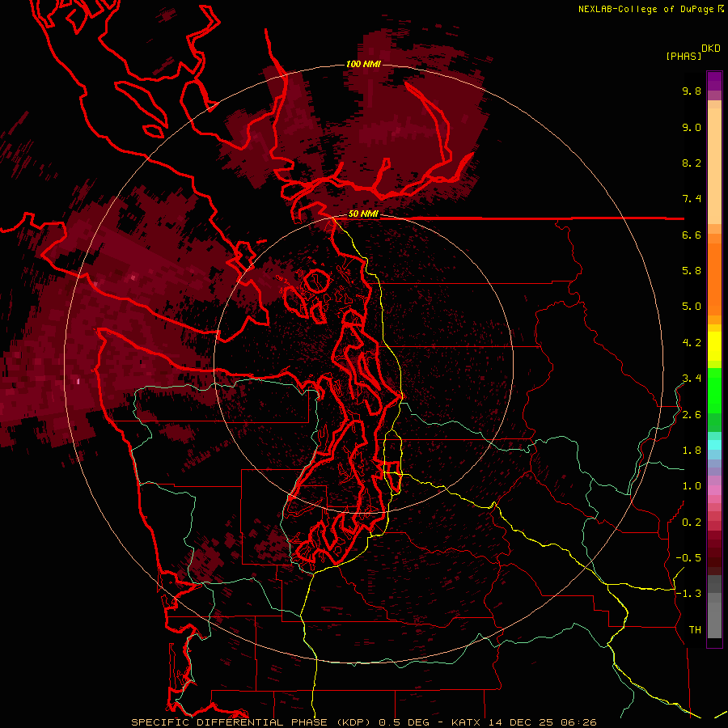Screen dimensions: 728x728
Task: Click the cyan band of the color bar
Action: click(x=714, y=445)
